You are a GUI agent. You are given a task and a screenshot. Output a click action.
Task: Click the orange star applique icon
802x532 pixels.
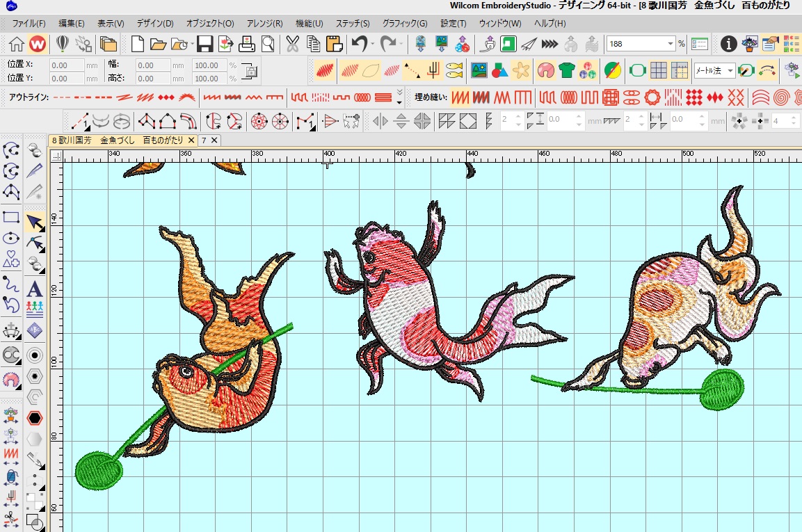[x=521, y=70]
